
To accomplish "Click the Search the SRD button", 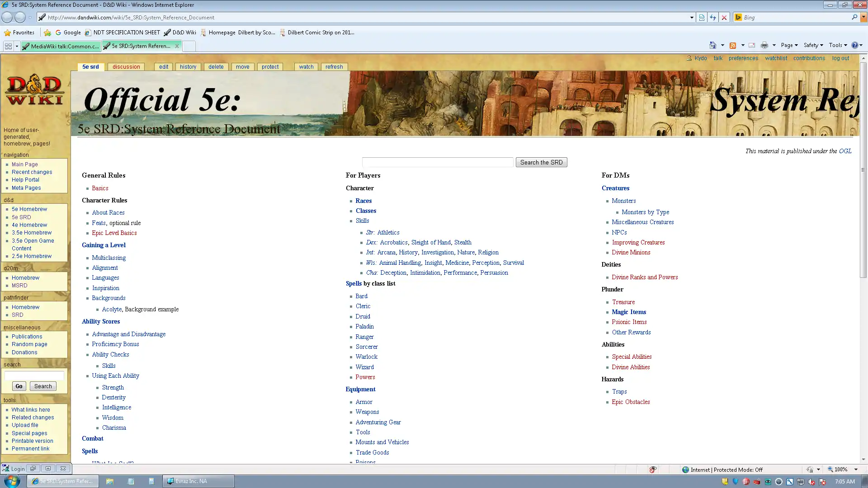I will pyautogui.click(x=541, y=162).
